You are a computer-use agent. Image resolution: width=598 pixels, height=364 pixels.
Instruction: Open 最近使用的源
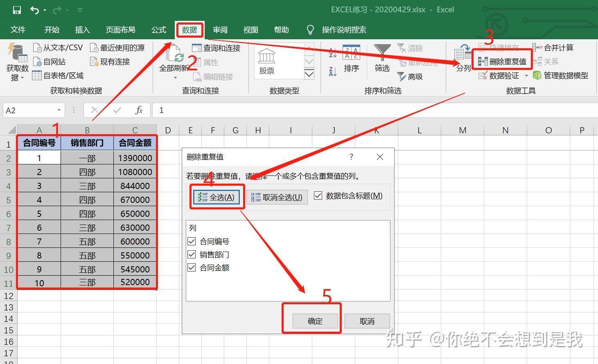pyautogui.click(x=117, y=48)
